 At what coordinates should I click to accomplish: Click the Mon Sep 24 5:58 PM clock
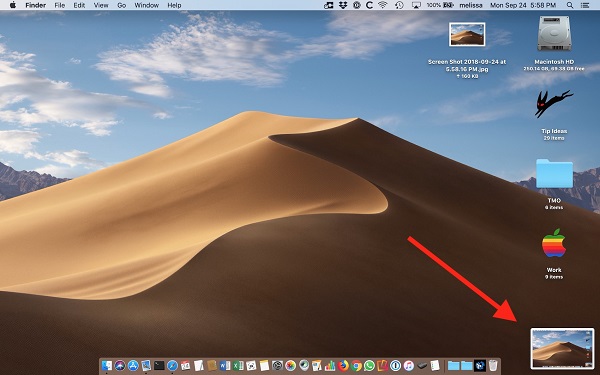523,5
